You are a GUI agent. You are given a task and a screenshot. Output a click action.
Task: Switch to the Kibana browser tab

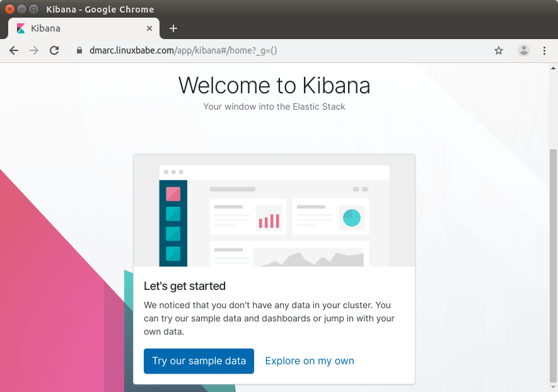76,28
